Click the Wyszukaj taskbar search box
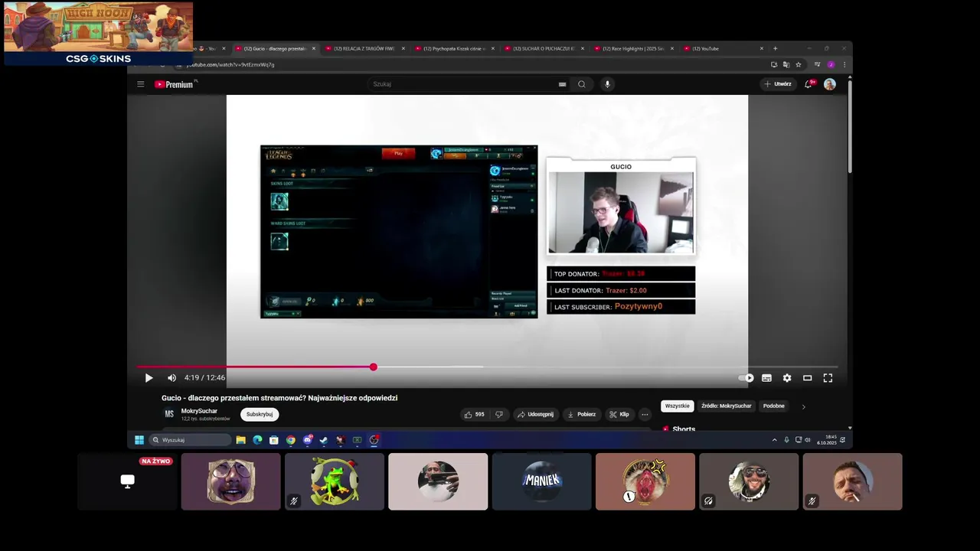 click(x=190, y=440)
